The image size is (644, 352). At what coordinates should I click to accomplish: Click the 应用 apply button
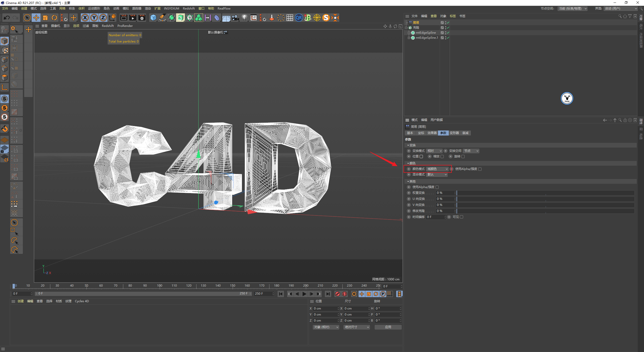pos(388,327)
